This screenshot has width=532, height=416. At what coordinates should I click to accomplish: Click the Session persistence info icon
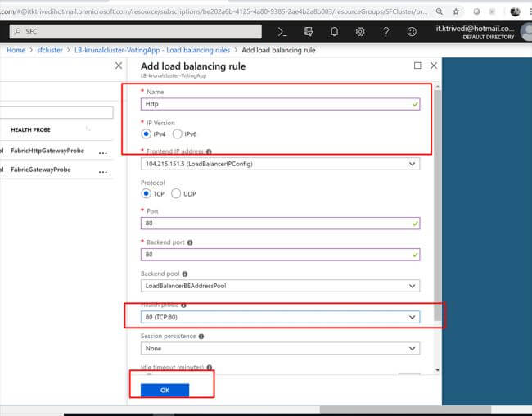pyautogui.click(x=201, y=337)
